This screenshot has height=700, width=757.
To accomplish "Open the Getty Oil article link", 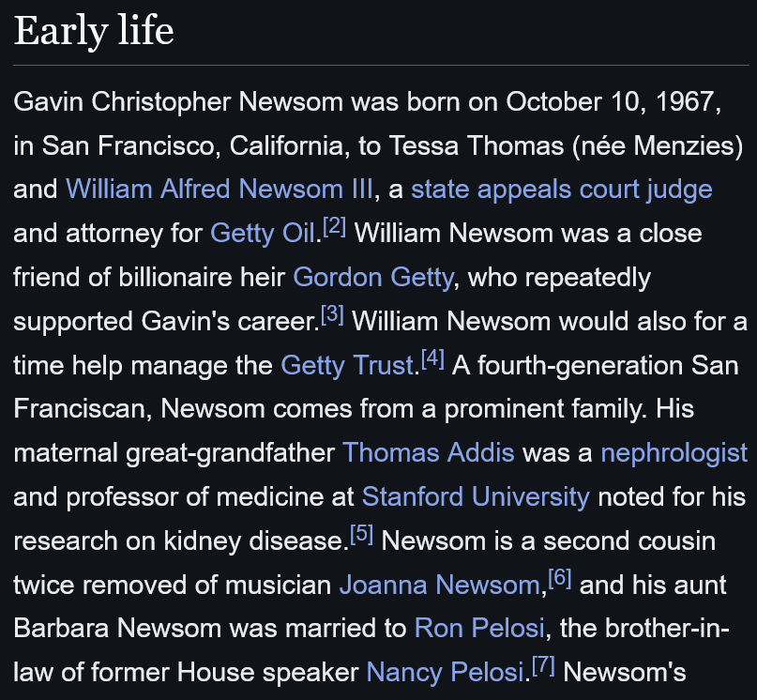I will [x=262, y=234].
